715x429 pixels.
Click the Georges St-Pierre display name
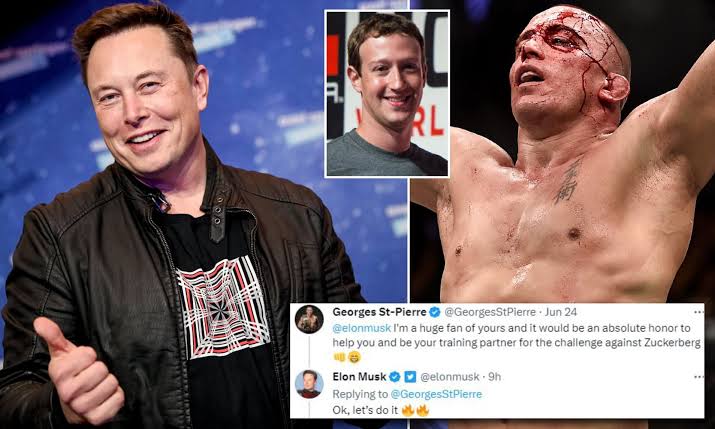coord(379,312)
